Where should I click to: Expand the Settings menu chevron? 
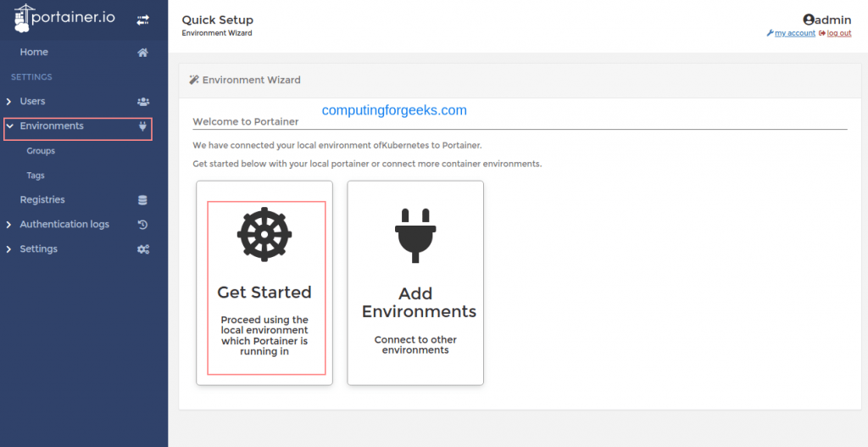click(8, 249)
